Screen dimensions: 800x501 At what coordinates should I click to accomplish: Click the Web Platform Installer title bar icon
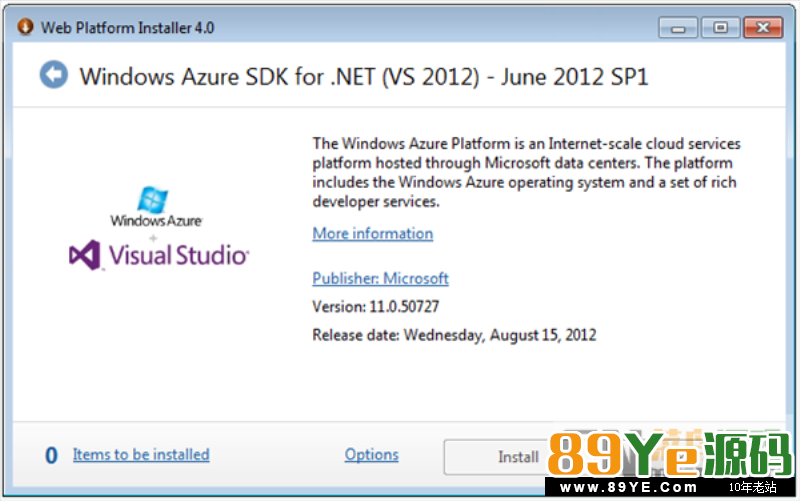[x=25, y=27]
